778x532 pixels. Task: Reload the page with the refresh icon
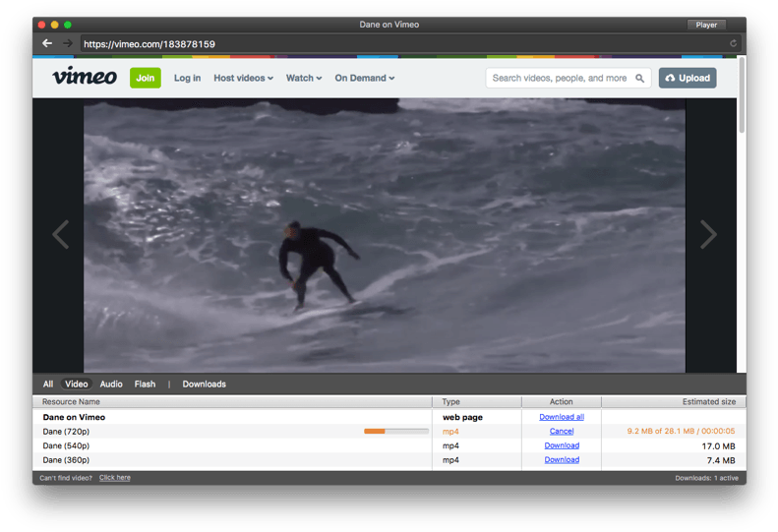[733, 43]
